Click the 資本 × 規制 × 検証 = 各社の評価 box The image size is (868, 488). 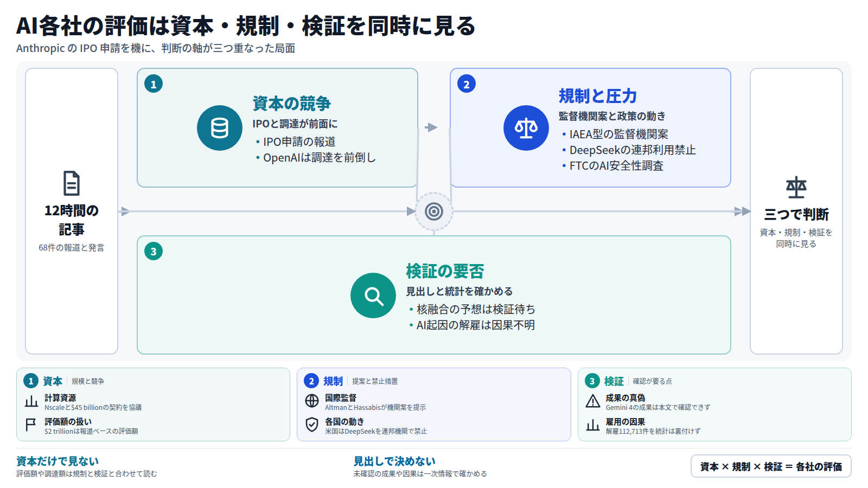point(771,466)
